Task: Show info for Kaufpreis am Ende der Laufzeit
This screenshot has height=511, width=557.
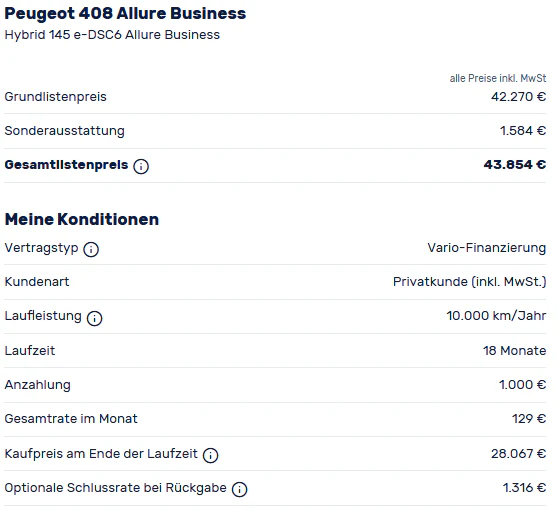Action: point(210,455)
